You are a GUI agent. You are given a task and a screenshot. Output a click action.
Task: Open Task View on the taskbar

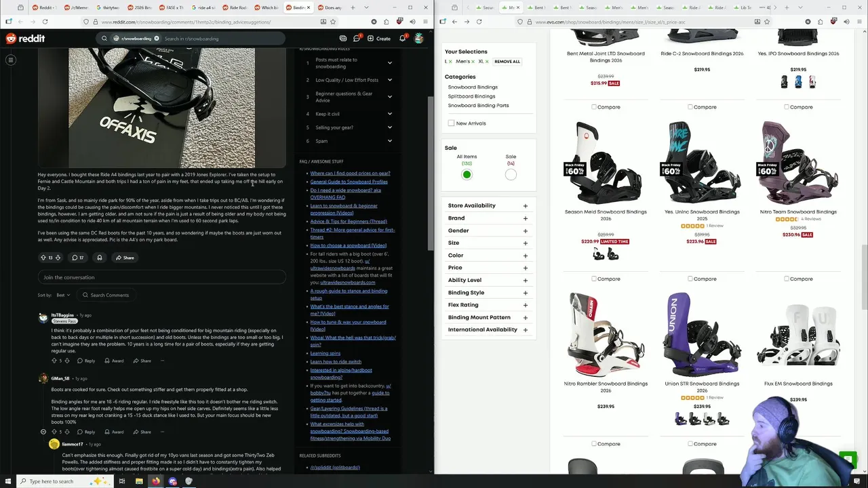122,481
